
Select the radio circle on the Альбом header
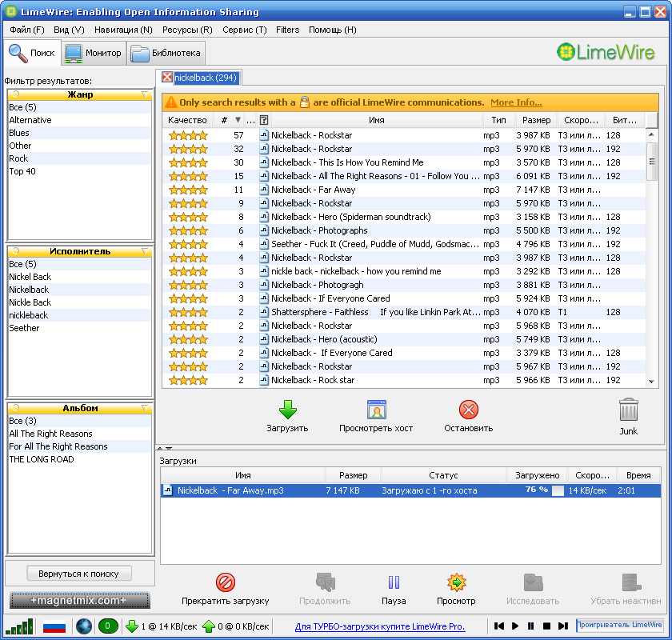point(16,408)
